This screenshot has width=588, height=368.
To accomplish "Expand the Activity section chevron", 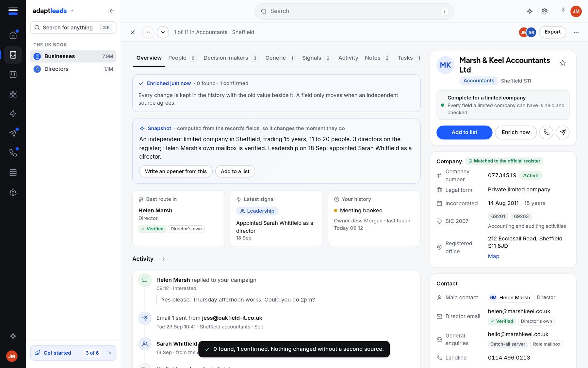I will (x=163, y=259).
